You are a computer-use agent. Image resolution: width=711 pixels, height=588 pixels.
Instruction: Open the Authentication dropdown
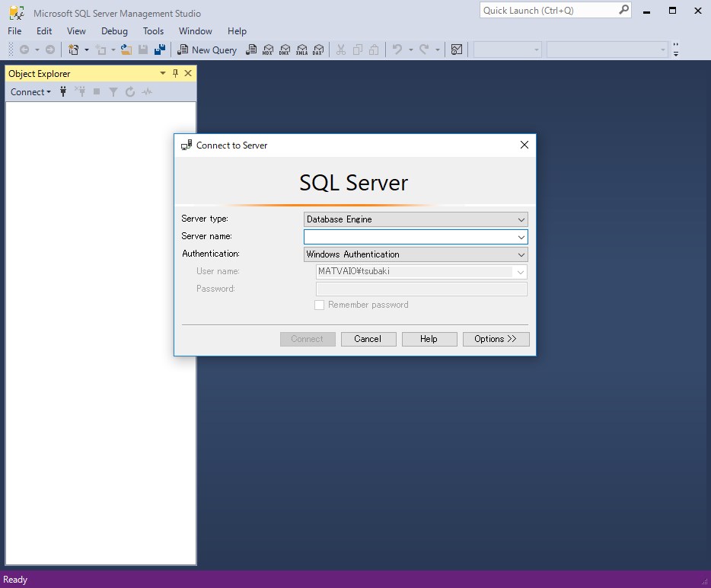pos(522,254)
